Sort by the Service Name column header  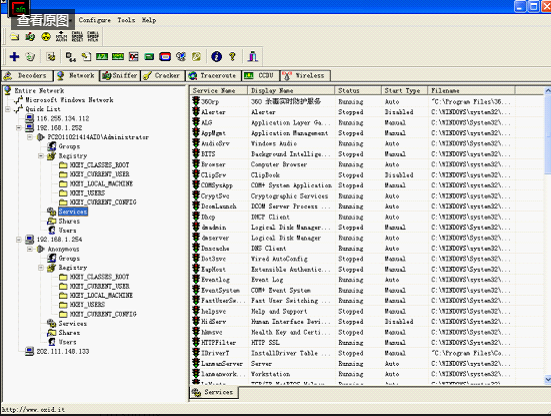click(219, 91)
